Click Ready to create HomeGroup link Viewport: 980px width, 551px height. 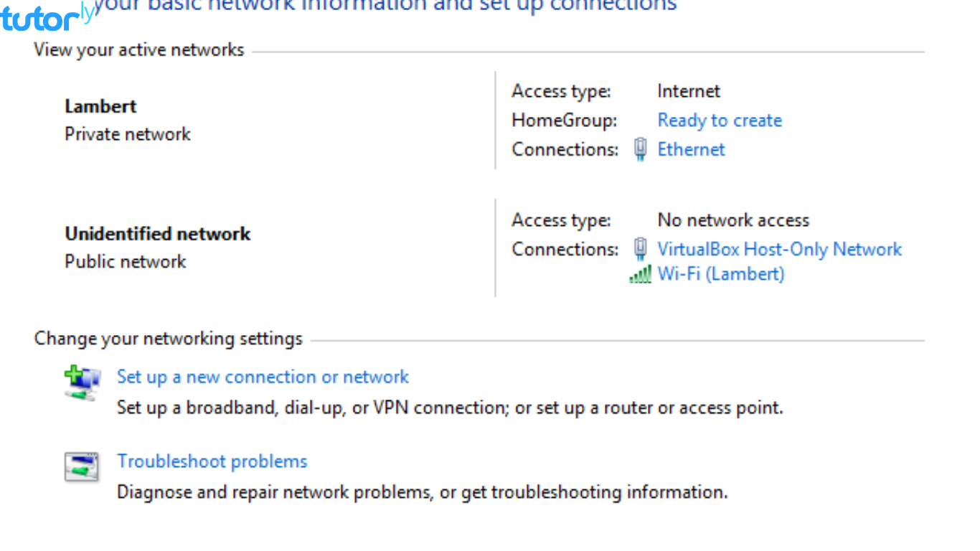[x=720, y=121]
